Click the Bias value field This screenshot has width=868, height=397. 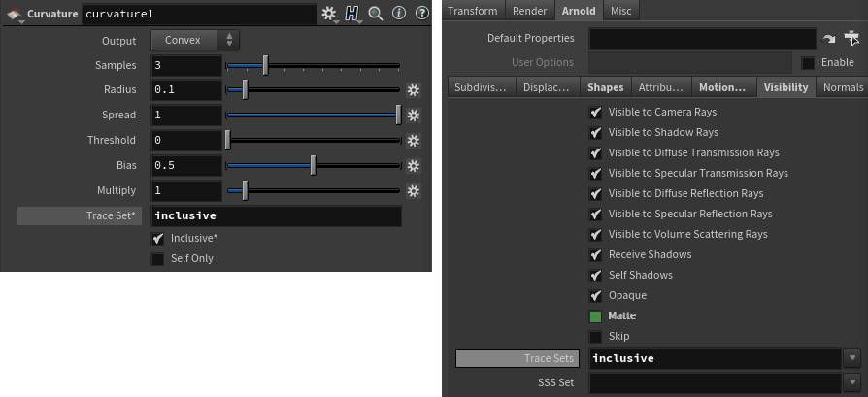coord(186,166)
